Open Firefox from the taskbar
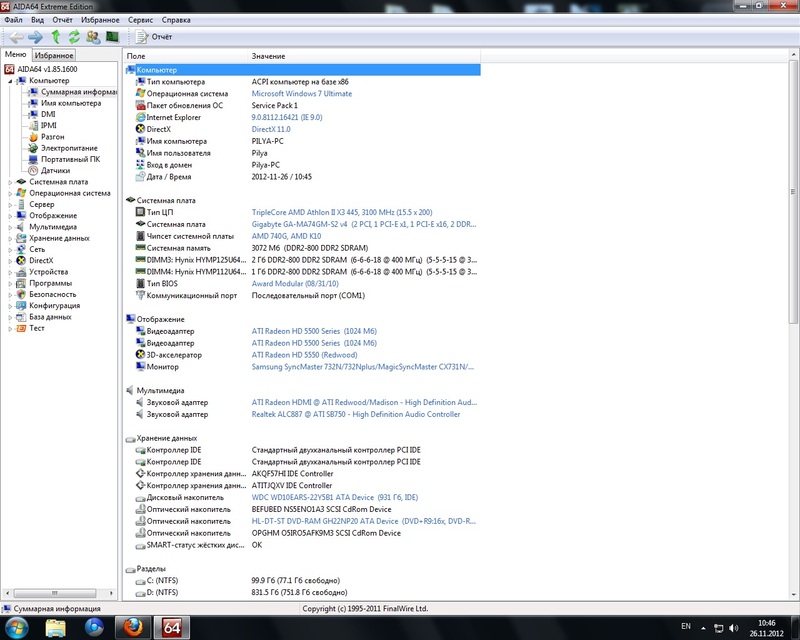Screen dimensions: 800x640 [130, 627]
